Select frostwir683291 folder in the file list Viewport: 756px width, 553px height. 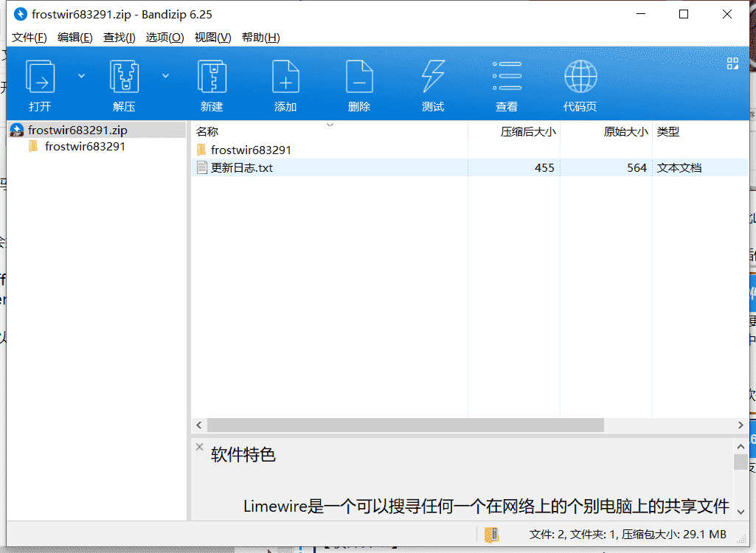[251, 150]
